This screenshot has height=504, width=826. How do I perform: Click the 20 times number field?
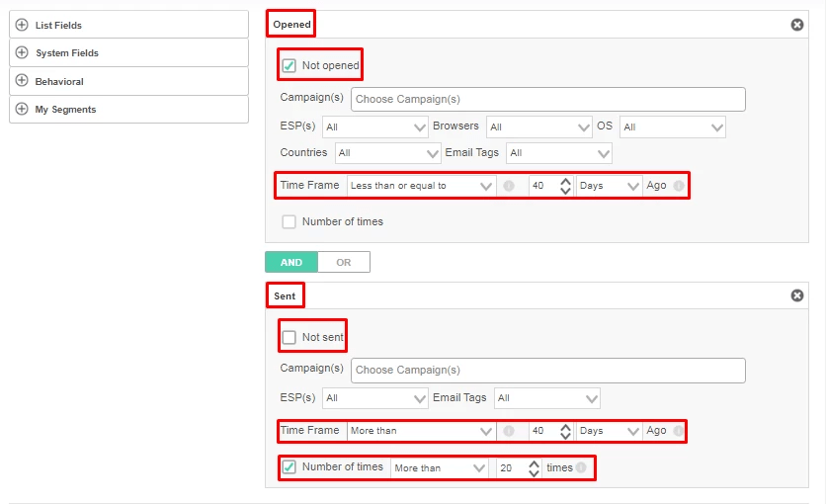coord(512,467)
